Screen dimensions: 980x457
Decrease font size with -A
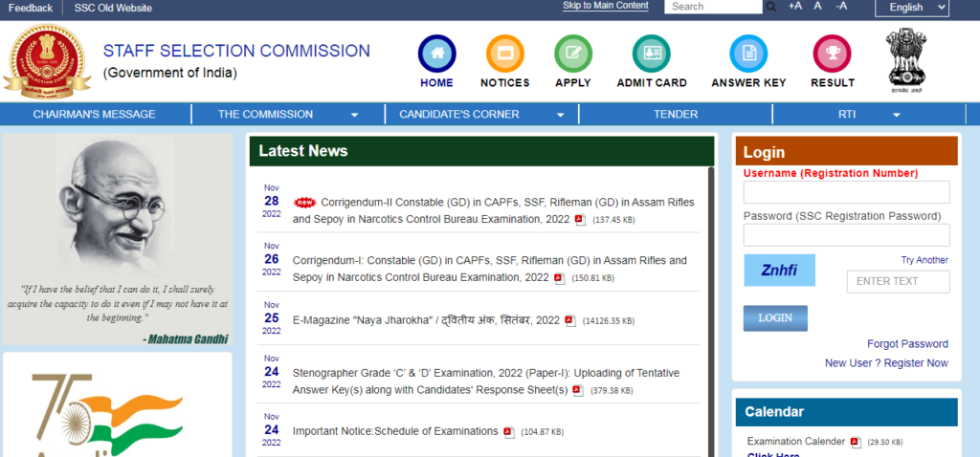click(x=842, y=7)
